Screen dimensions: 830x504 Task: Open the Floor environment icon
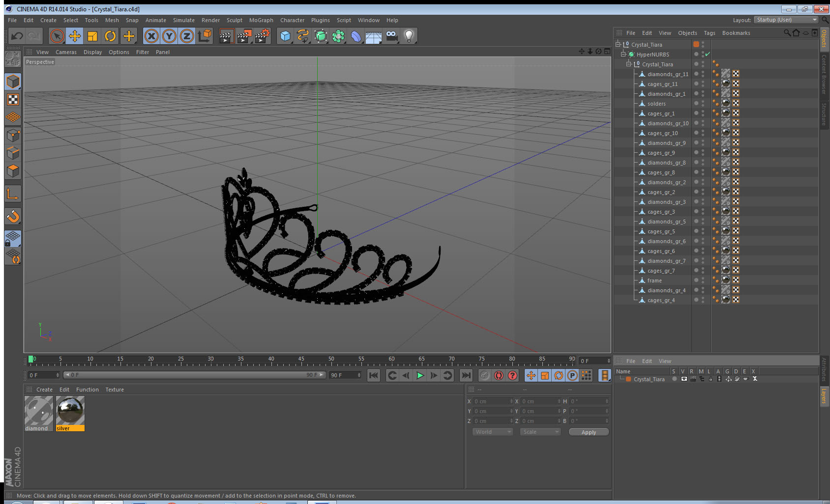coord(374,36)
